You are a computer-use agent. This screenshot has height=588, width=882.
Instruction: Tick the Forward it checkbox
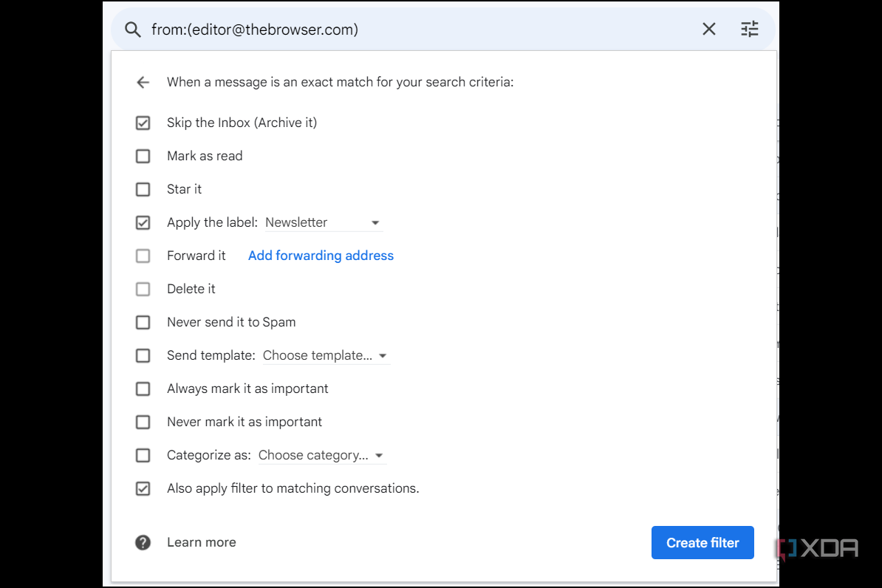pos(143,256)
